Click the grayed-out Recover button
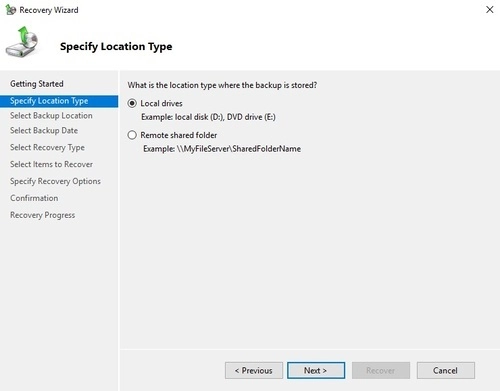Viewport: 500px width, 391px height. pyautogui.click(x=381, y=370)
